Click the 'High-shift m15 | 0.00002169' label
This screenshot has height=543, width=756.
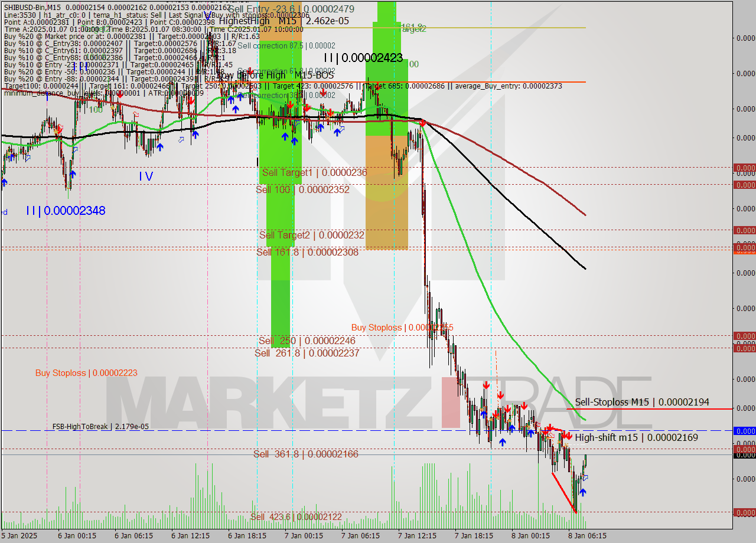tap(636, 437)
